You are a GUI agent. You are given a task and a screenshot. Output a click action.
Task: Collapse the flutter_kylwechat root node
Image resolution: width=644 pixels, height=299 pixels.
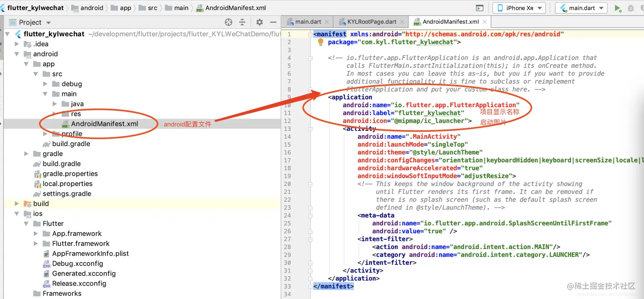pos(8,34)
